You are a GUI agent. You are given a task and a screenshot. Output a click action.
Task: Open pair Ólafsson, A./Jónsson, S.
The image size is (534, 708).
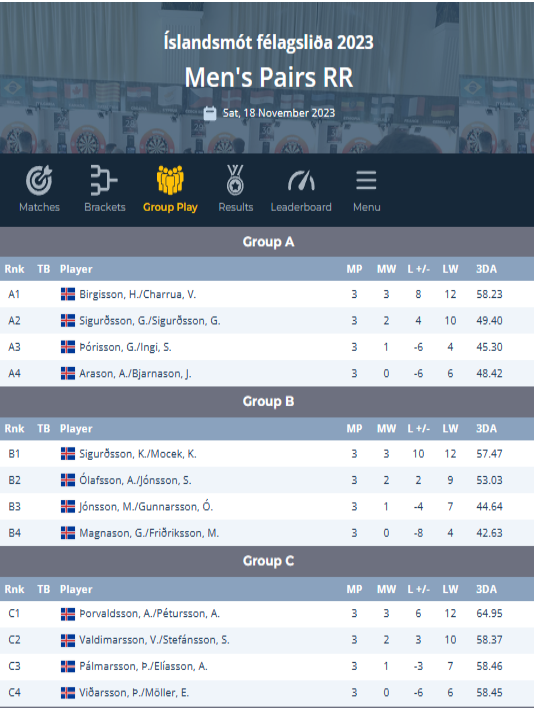tap(135, 480)
